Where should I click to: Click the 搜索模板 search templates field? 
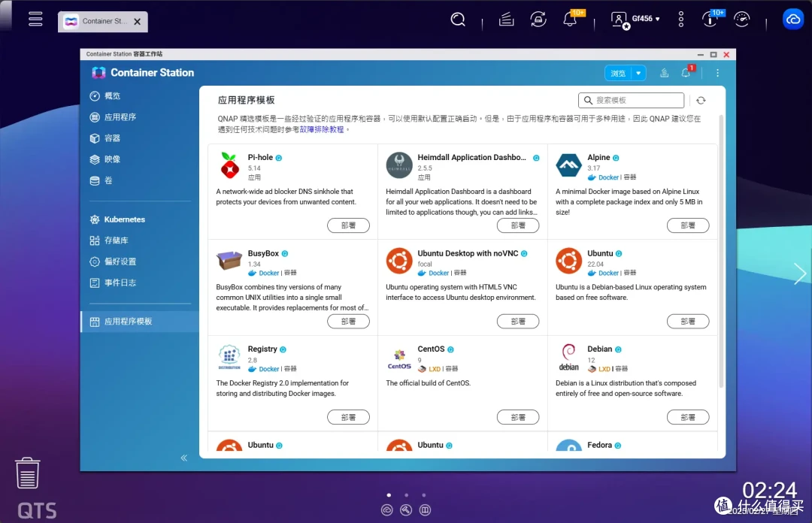pos(631,100)
